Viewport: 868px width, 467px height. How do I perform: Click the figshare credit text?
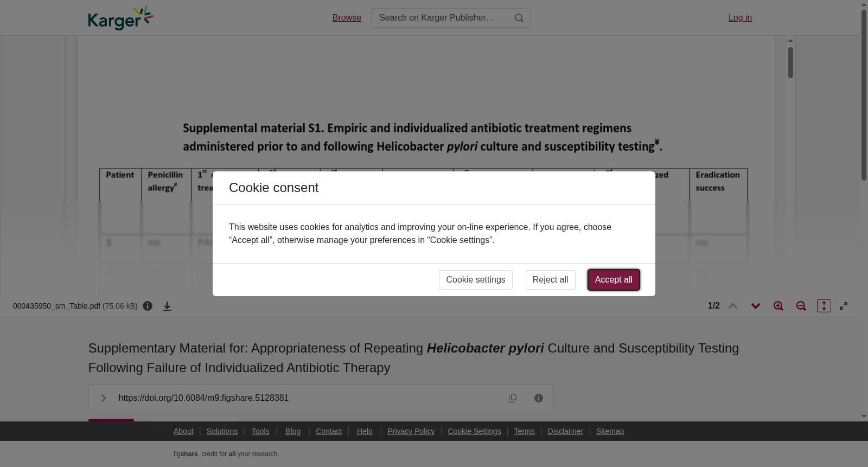pyautogui.click(x=226, y=454)
